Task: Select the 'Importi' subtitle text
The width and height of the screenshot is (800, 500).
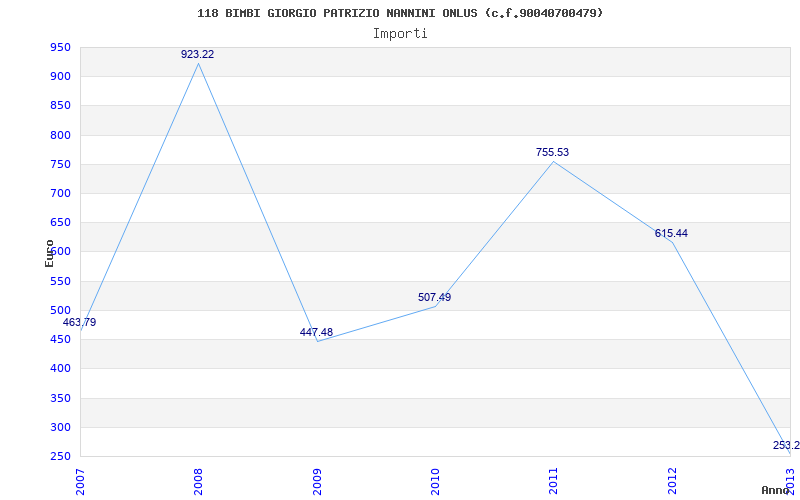Action: (x=400, y=34)
